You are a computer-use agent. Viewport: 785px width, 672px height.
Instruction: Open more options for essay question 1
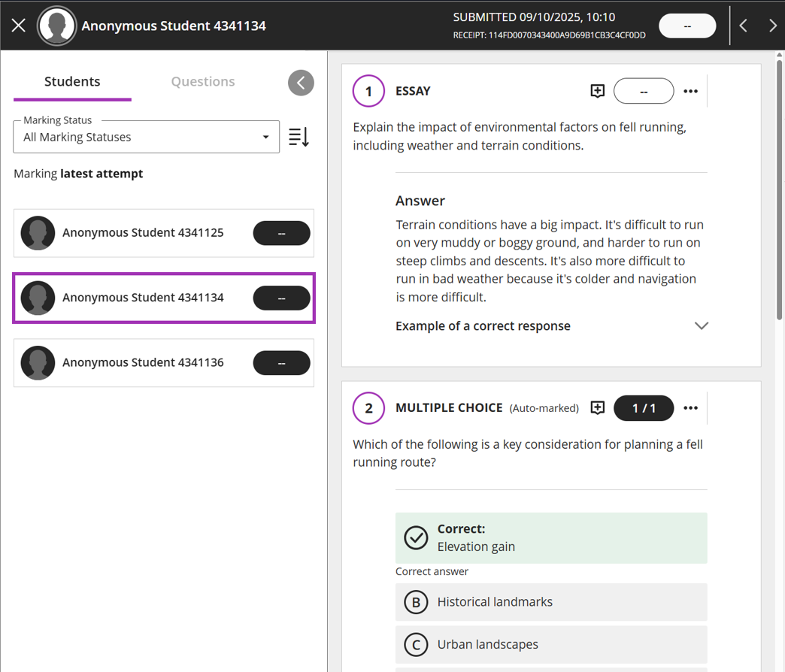(690, 91)
